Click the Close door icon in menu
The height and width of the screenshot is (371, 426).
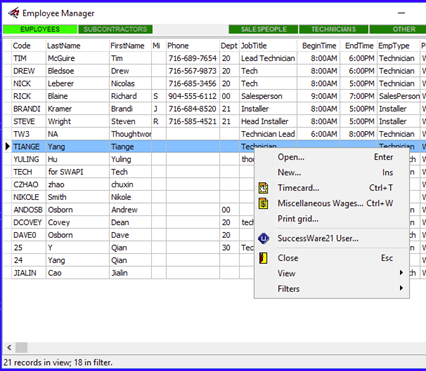click(x=263, y=258)
